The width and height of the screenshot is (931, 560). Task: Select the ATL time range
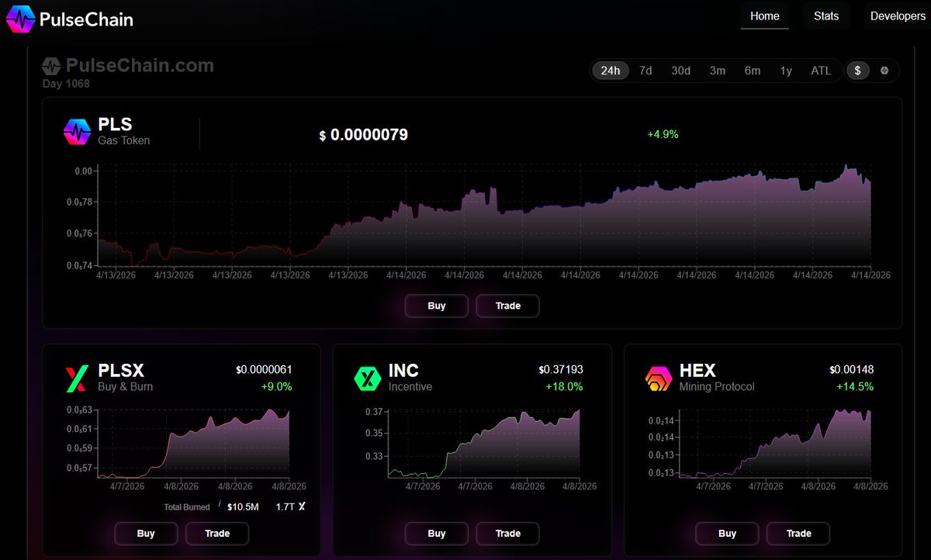821,71
